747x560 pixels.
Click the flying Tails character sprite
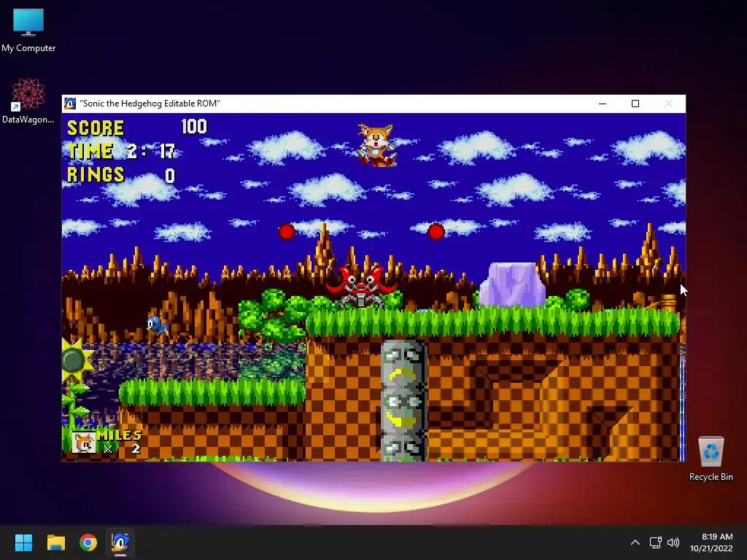point(377,145)
